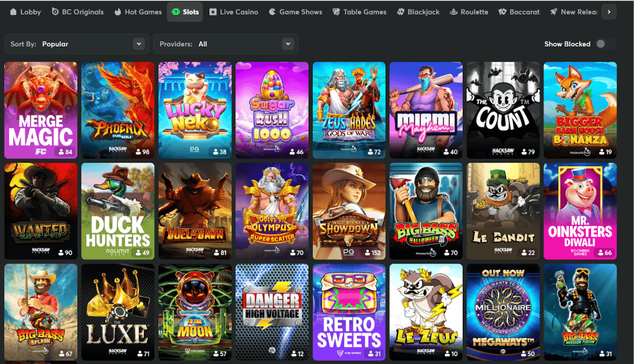This screenshot has width=634, height=364.
Task: Select the Retro Sweets game thumbnail
Action: (x=349, y=311)
